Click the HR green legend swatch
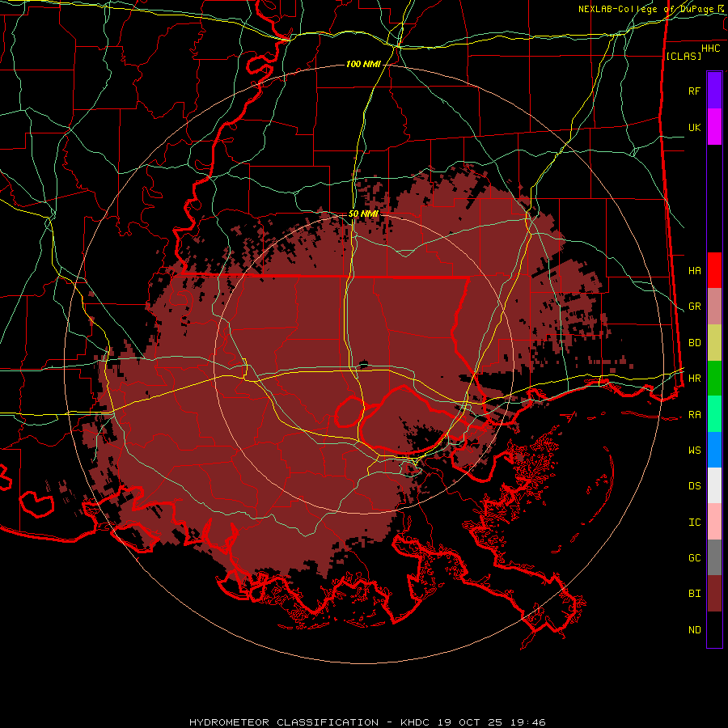The height and width of the screenshot is (728, 728). pyautogui.click(x=714, y=379)
